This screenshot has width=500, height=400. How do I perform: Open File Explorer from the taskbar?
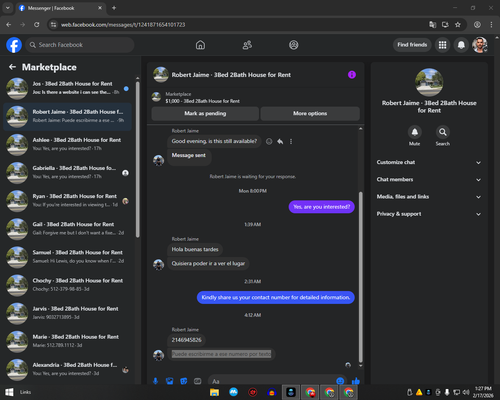pos(214,392)
